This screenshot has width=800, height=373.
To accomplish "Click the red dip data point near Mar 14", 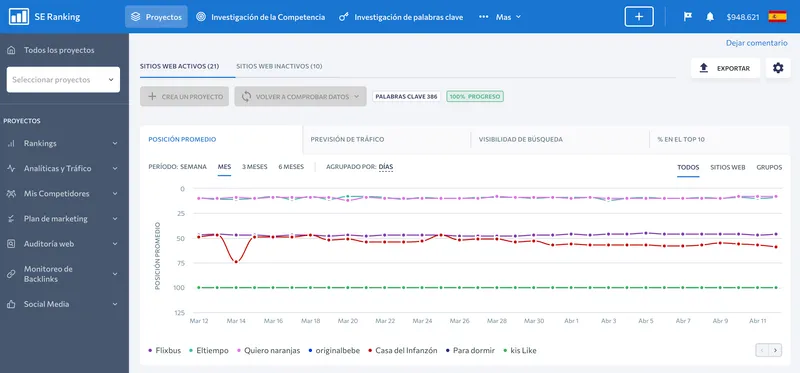I will coord(236,261).
